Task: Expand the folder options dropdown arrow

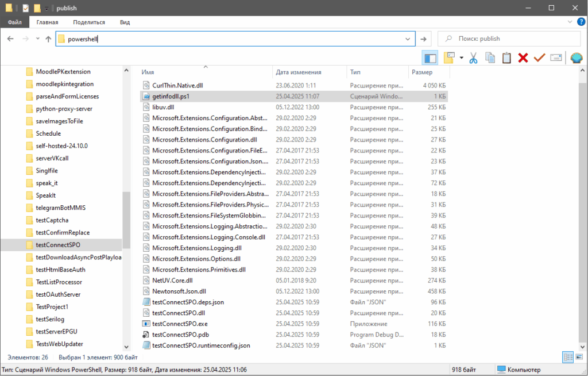Action: (461, 58)
